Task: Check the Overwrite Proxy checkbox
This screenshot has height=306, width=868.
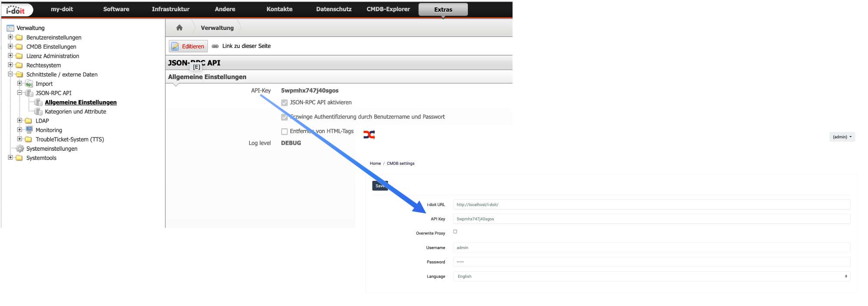Action: tap(455, 232)
